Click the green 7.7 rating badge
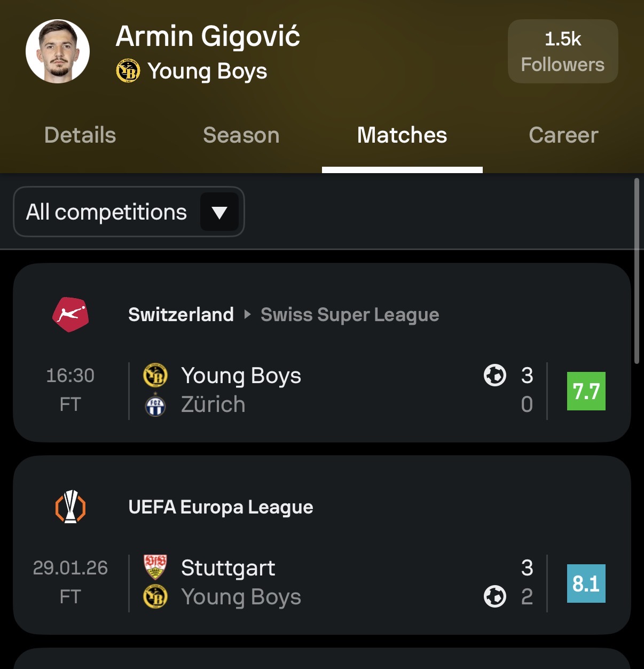Viewport: 644px width, 669px height. 586,391
